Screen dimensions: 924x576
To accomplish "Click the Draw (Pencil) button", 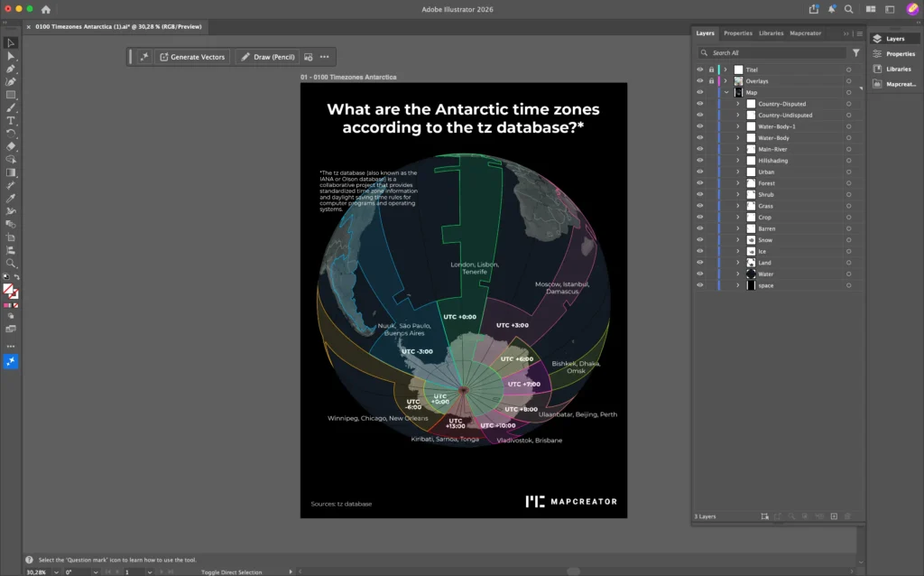I will (x=267, y=57).
